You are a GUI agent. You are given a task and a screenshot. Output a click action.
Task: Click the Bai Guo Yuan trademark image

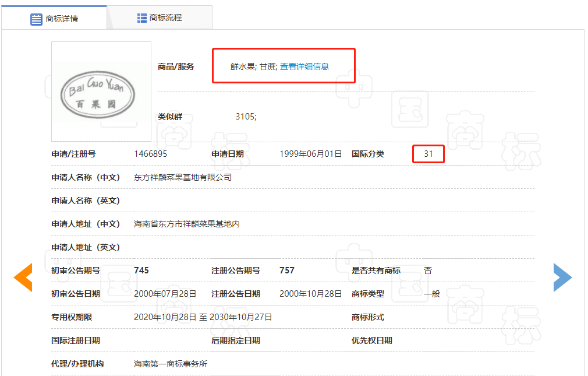[101, 92]
